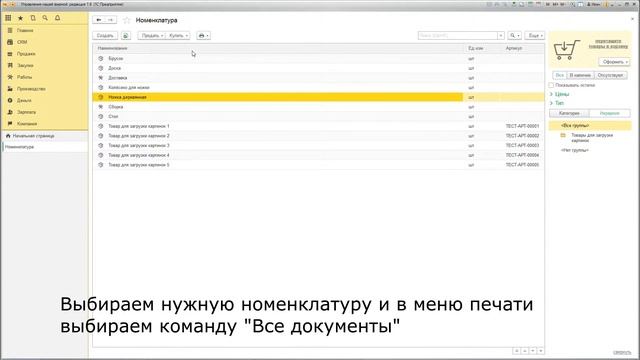
Task: Select the В наличии availability filter
Action: click(x=580, y=76)
